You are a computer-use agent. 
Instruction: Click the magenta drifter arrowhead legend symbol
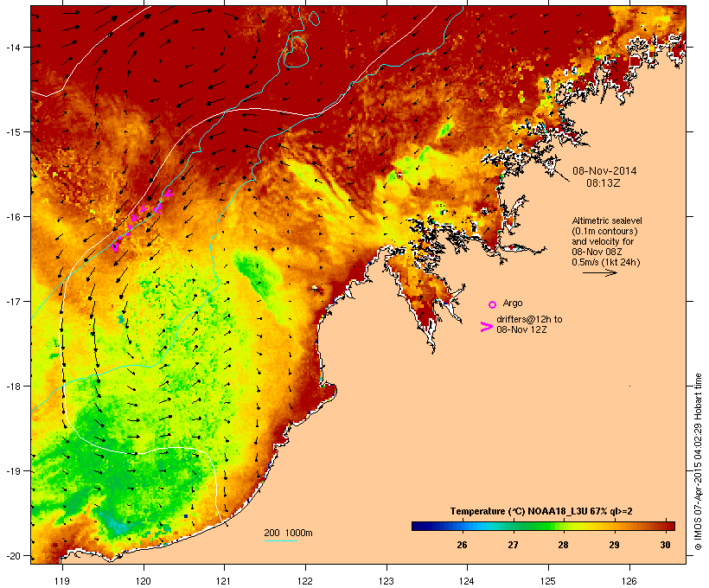pyautogui.click(x=487, y=327)
